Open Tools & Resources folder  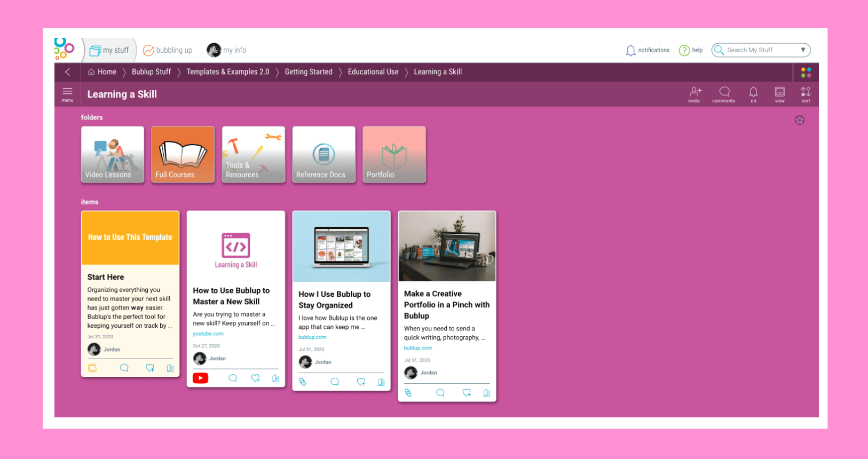254,154
